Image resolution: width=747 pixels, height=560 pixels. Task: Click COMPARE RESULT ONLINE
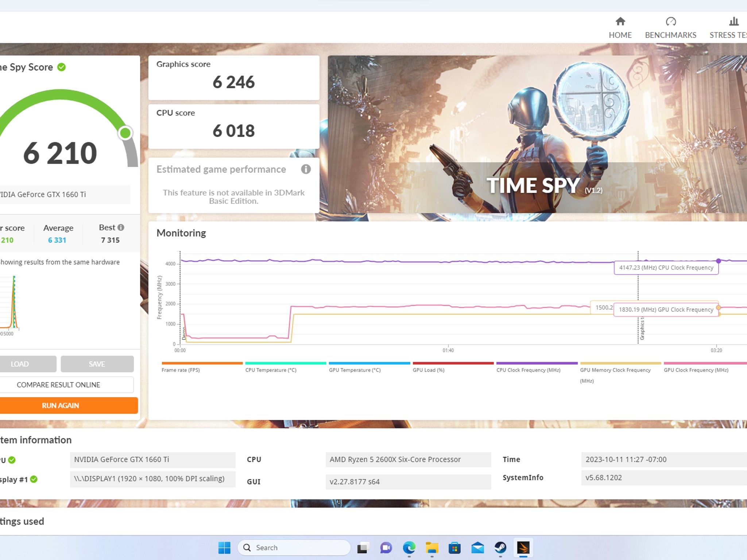click(x=66, y=385)
